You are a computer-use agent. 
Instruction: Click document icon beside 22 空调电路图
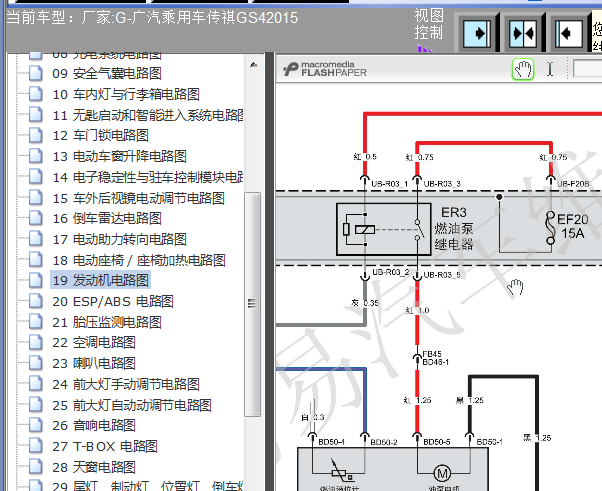point(36,342)
